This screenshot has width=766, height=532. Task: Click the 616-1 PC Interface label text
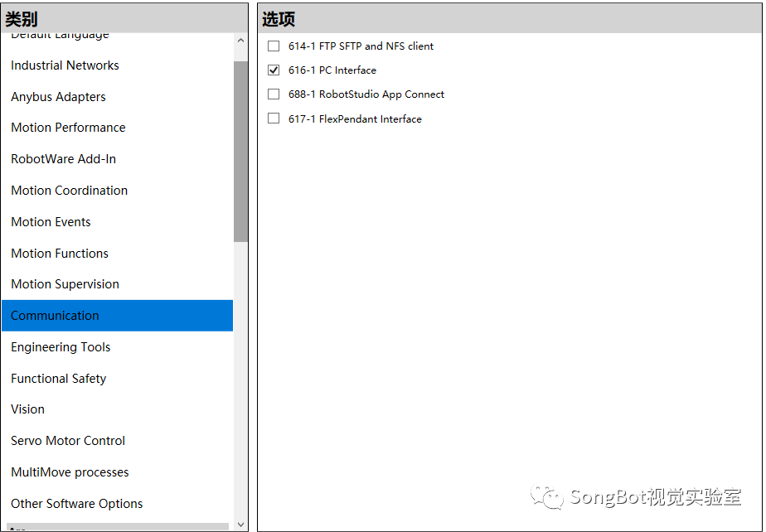[332, 70]
